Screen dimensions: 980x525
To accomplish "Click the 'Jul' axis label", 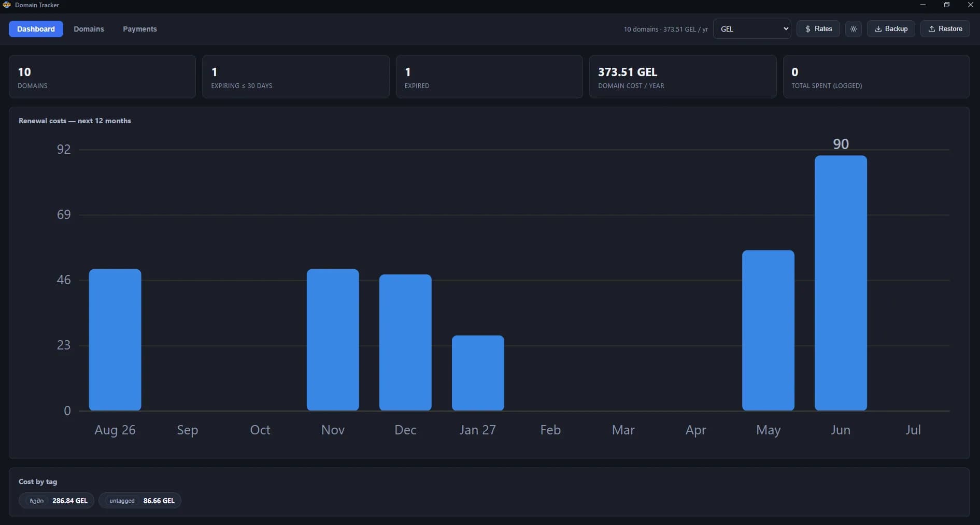I will tap(913, 430).
